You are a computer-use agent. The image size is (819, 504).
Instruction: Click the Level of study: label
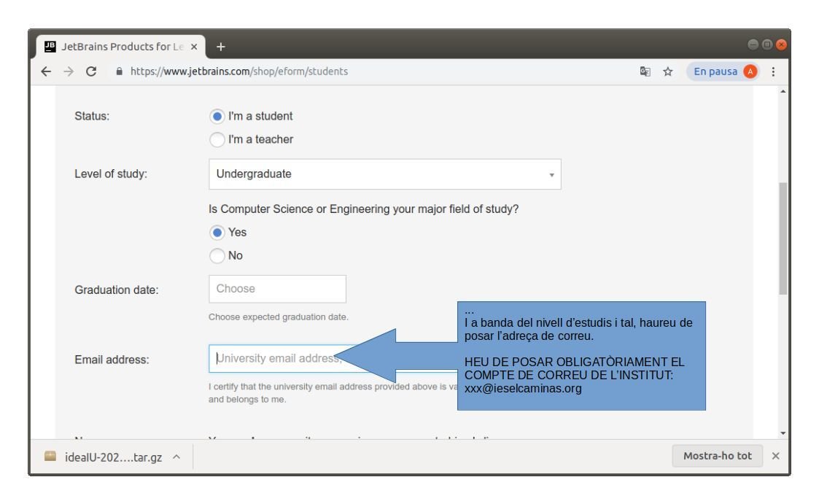pos(111,174)
